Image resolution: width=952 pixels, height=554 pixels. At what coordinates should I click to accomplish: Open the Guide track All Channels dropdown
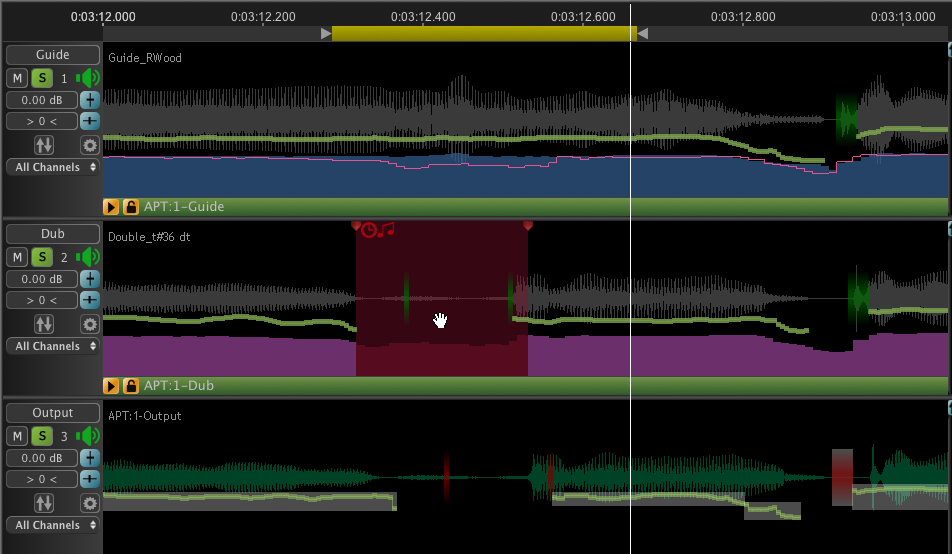pyautogui.click(x=53, y=167)
